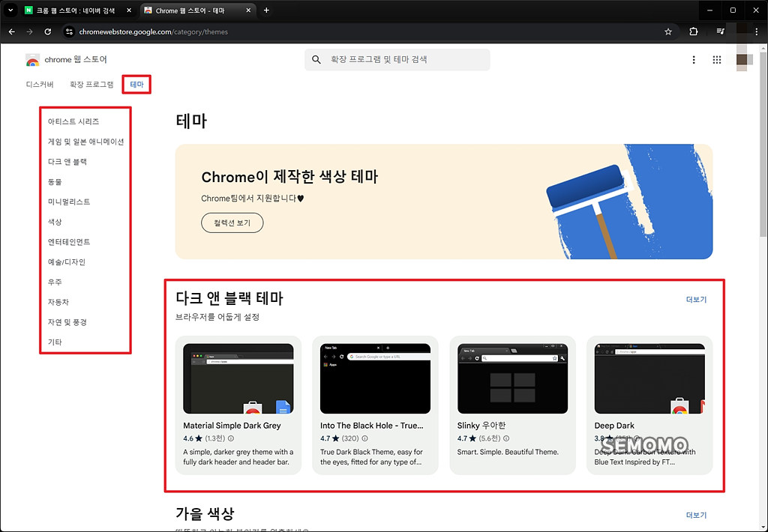Open Google apps grid icon
The width and height of the screenshot is (768, 532).
(716, 60)
